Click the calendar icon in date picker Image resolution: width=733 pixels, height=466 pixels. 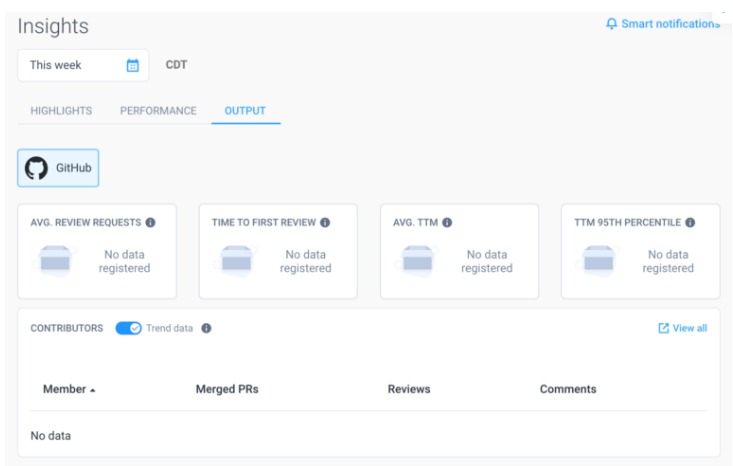(132, 66)
